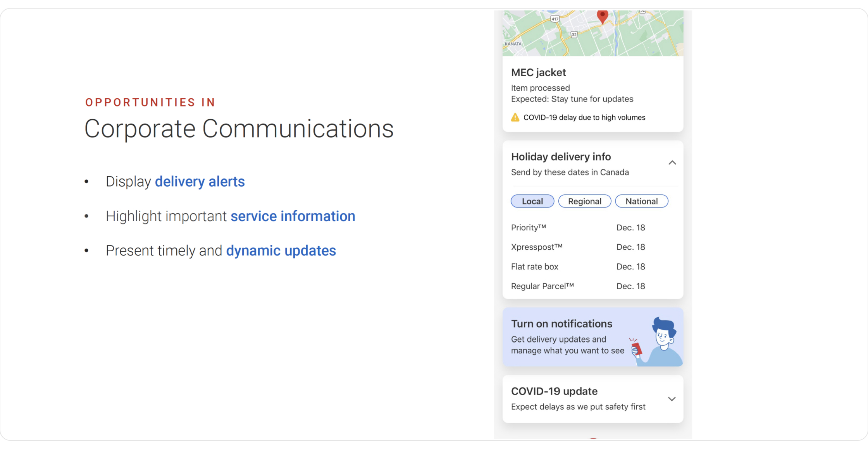Click the red map location pin
868x453 pixels.
pos(602,16)
